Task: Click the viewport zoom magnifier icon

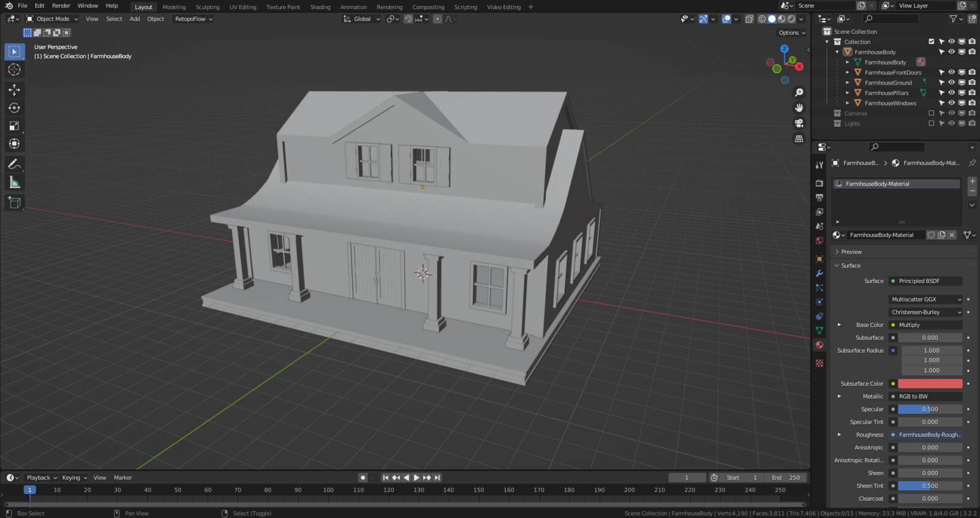Action: 799,92
